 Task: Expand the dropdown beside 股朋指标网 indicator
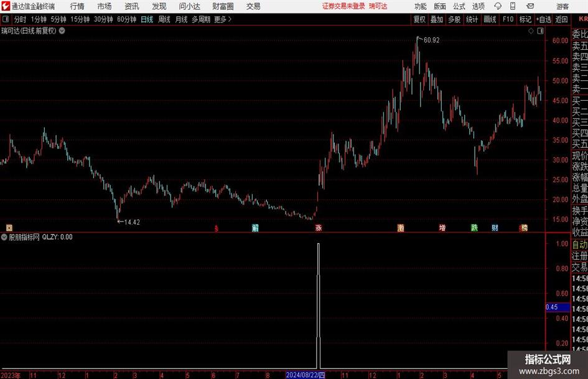click(x=4, y=236)
